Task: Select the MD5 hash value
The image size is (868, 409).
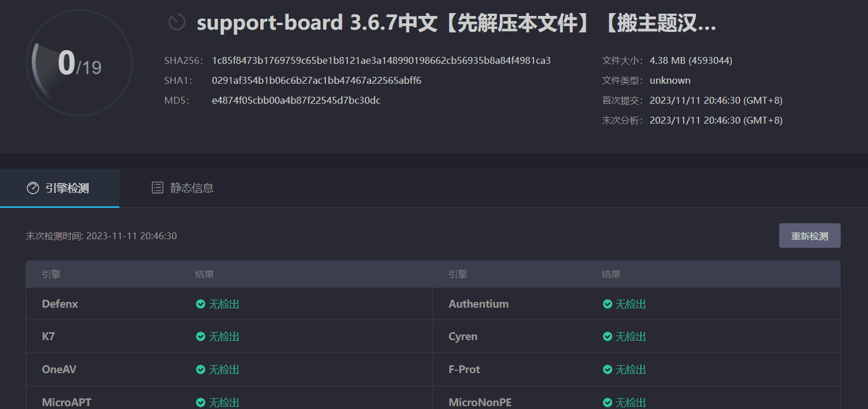Action: coord(296,100)
